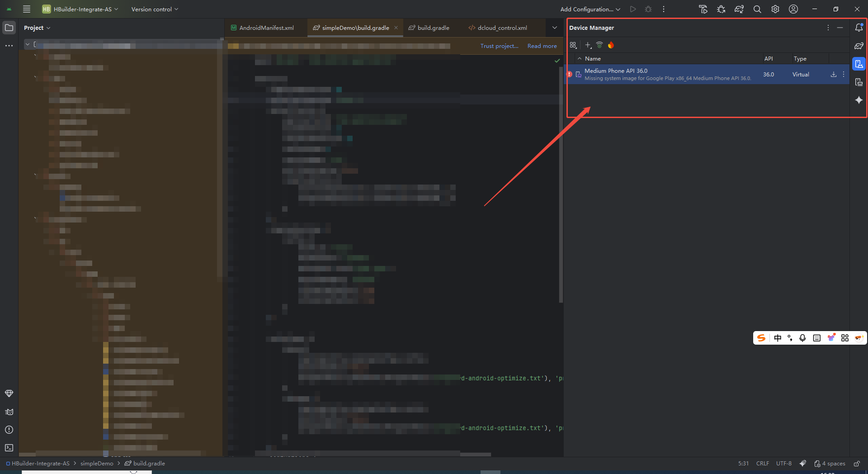Click the Attach Debugger to Android Process icon

click(721, 9)
